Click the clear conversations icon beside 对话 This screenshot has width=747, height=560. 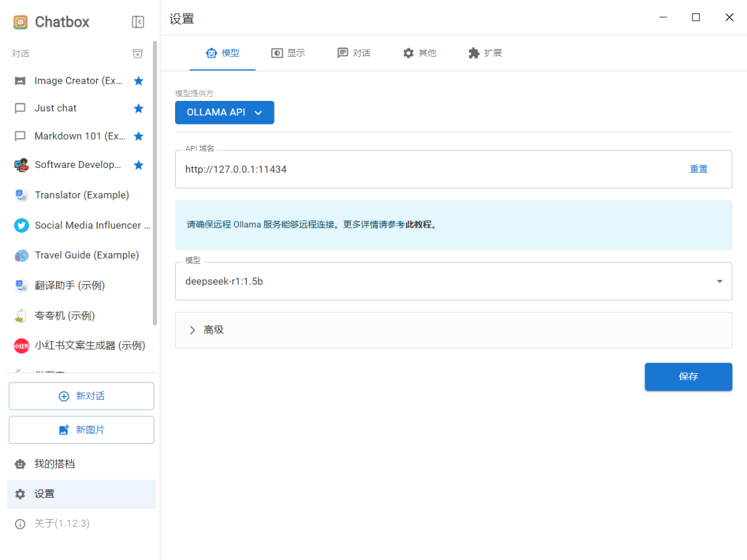(x=138, y=53)
